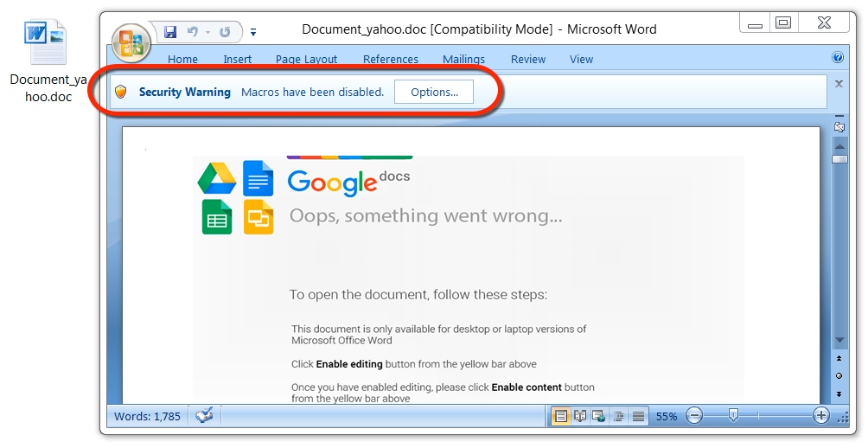The width and height of the screenshot is (868, 448).
Task: Switch to Web Layout view
Action: coord(598,416)
